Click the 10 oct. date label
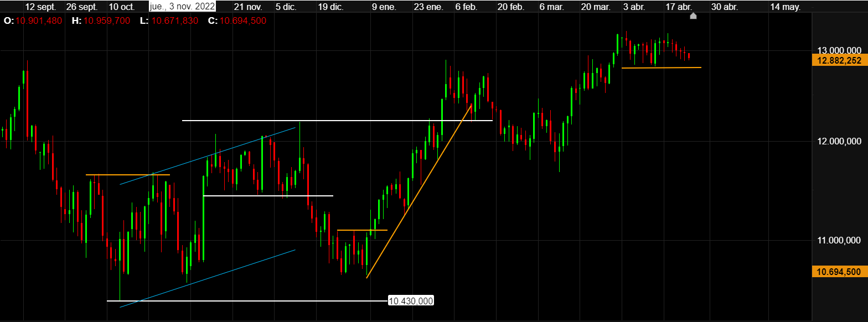 pos(122,7)
